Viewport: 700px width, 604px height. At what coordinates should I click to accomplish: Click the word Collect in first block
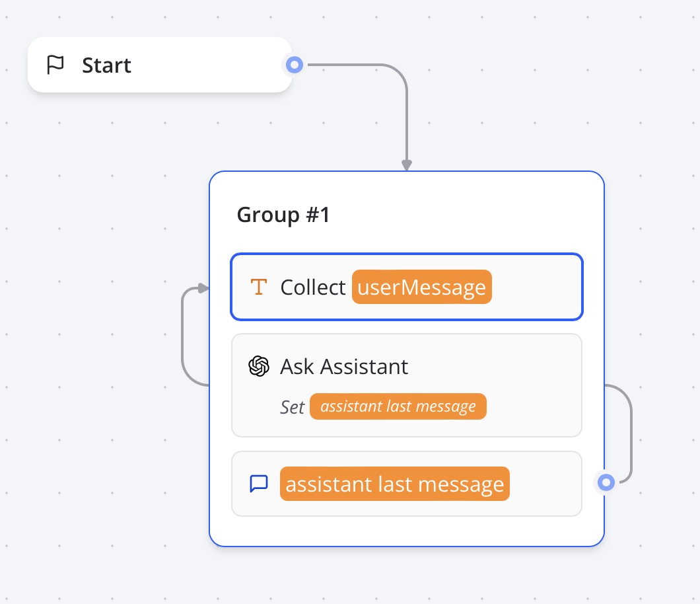point(312,287)
